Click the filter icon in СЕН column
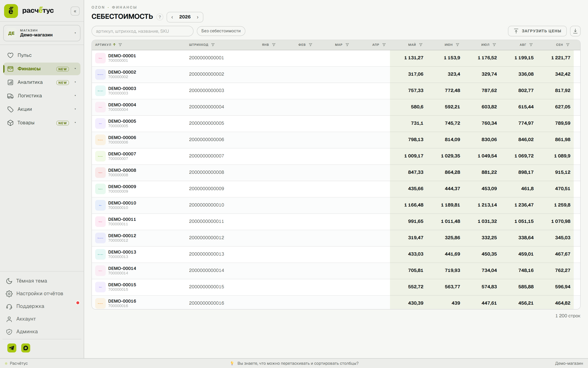Viewport: 588px width, 368px height. 568,45
